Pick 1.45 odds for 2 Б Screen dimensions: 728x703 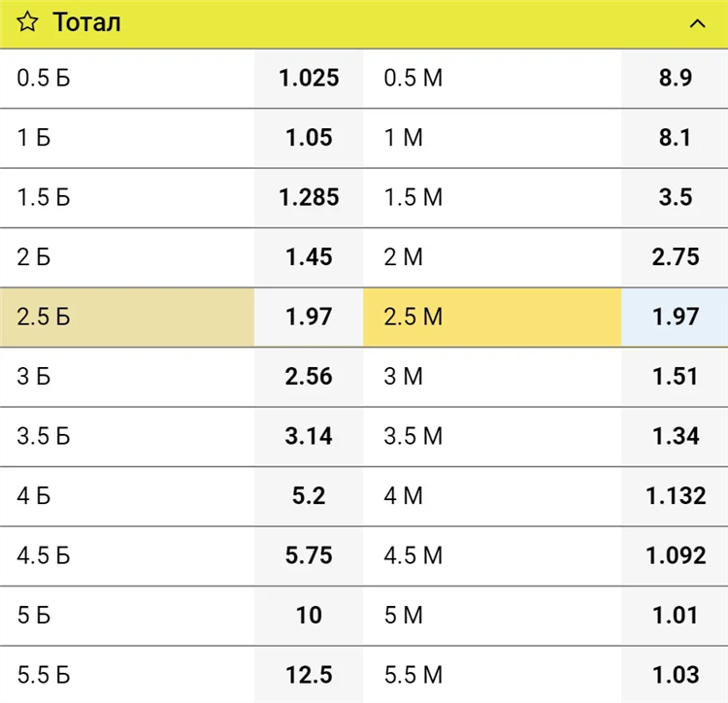[x=309, y=257]
